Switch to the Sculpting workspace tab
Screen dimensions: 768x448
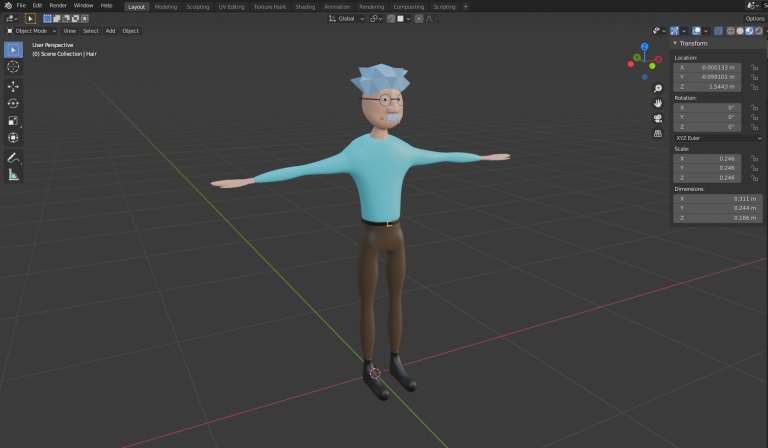tap(197, 7)
